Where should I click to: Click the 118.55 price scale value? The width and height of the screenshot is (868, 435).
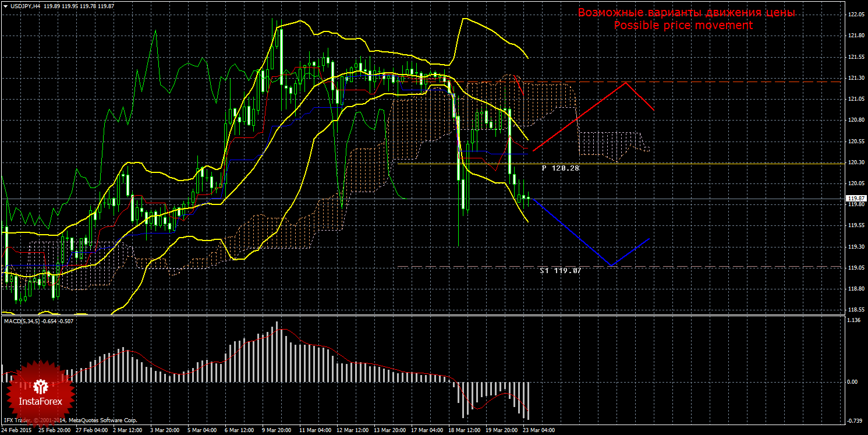point(855,310)
